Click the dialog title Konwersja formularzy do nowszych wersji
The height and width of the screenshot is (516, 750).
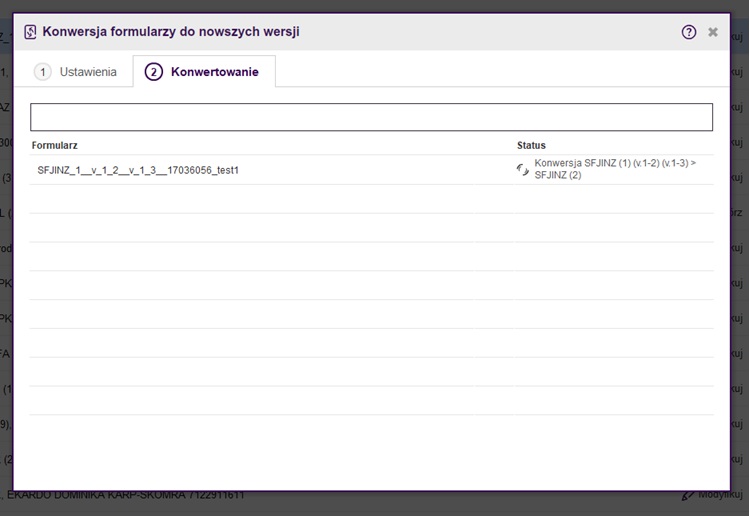tap(171, 32)
